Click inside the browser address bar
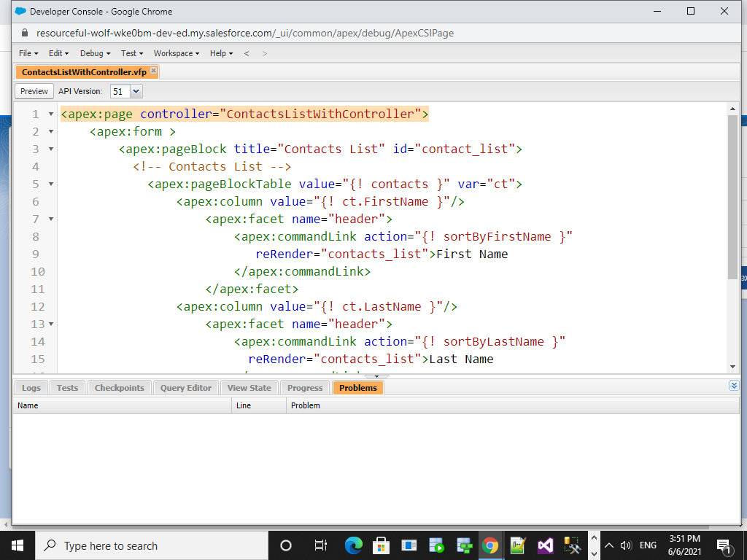Screen dimensions: 747x560 coord(292,32)
